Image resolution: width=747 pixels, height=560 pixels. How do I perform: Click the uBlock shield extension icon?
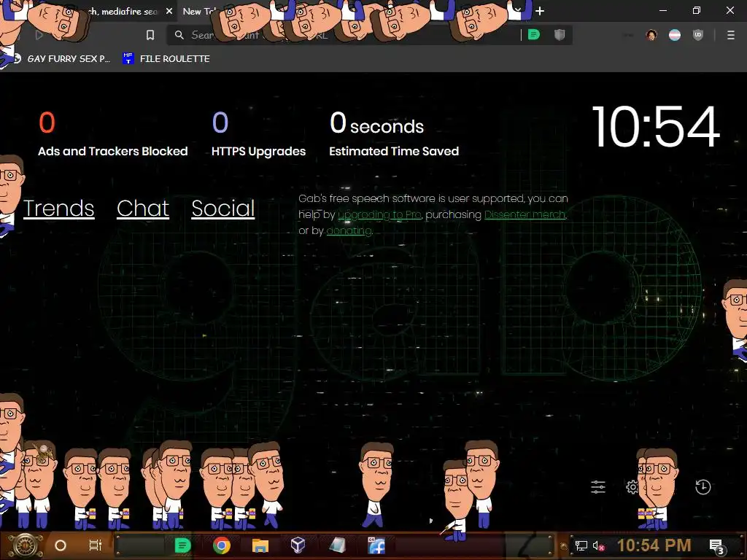pyautogui.click(x=698, y=35)
